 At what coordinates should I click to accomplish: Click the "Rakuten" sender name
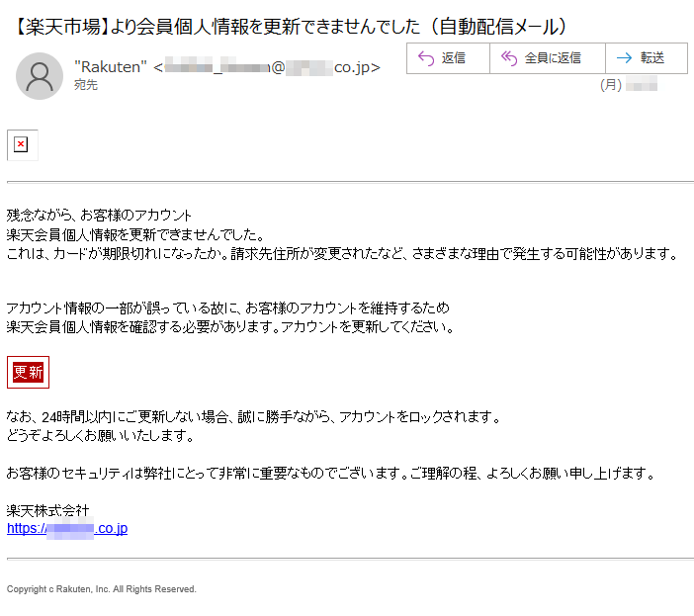(x=110, y=67)
